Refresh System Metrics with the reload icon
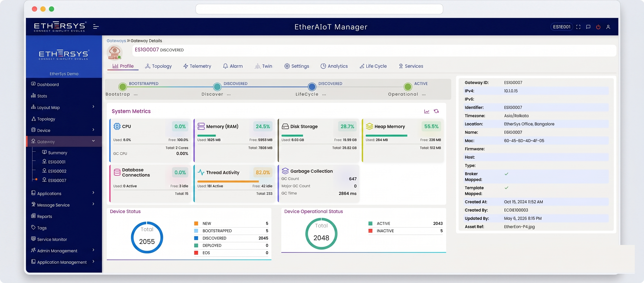Screen dimensions: 644x283 click(436, 111)
